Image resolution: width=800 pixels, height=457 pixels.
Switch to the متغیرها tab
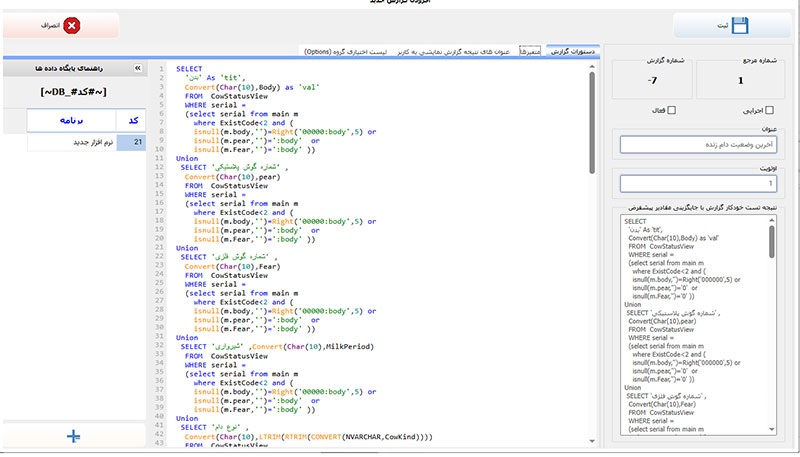pyautogui.click(x=529, y=50)
